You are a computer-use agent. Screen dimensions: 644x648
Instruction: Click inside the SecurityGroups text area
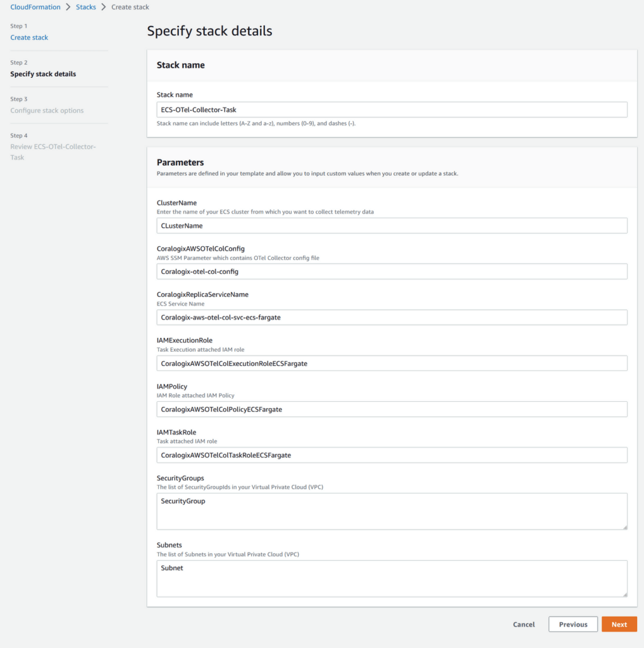point(392,511)
